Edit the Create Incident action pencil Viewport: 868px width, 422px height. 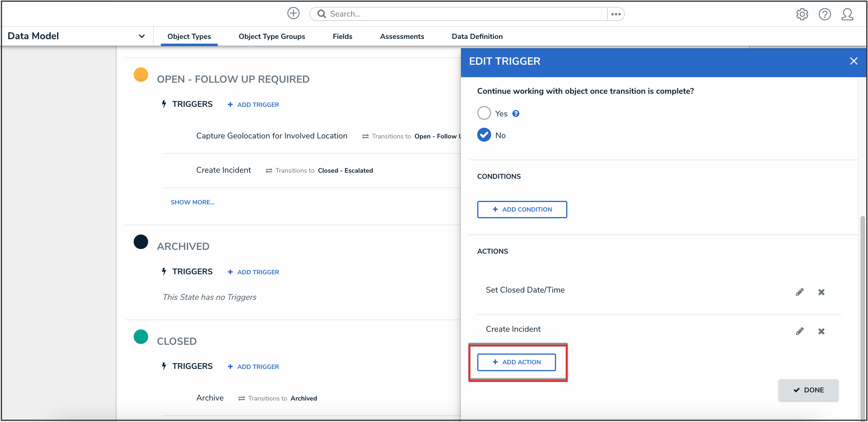point(800,331)
